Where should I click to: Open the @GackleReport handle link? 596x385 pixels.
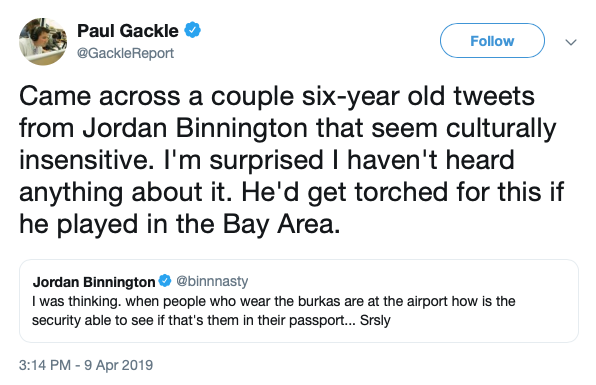click(125, 53)
